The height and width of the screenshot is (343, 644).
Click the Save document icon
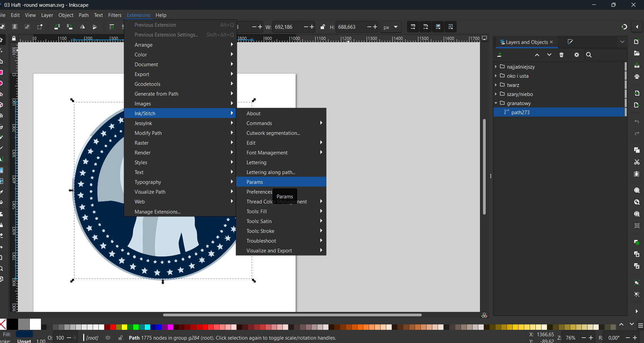coord(637,65)
